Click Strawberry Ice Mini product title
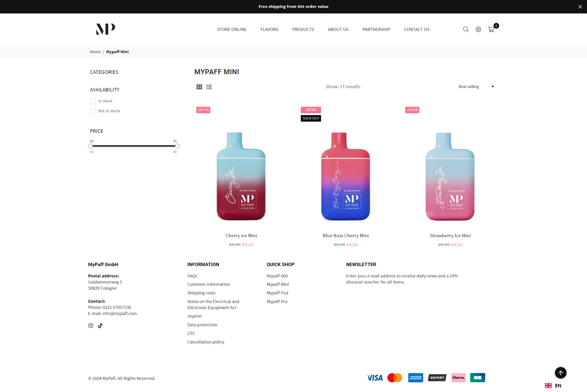 450,236
